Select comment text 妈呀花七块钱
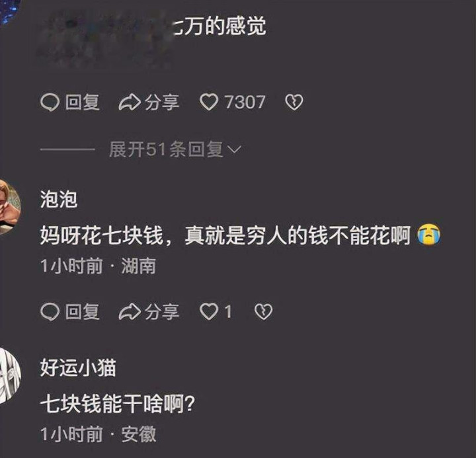The width and height of the screenshot is (476, 458). [x=102, y=235]
